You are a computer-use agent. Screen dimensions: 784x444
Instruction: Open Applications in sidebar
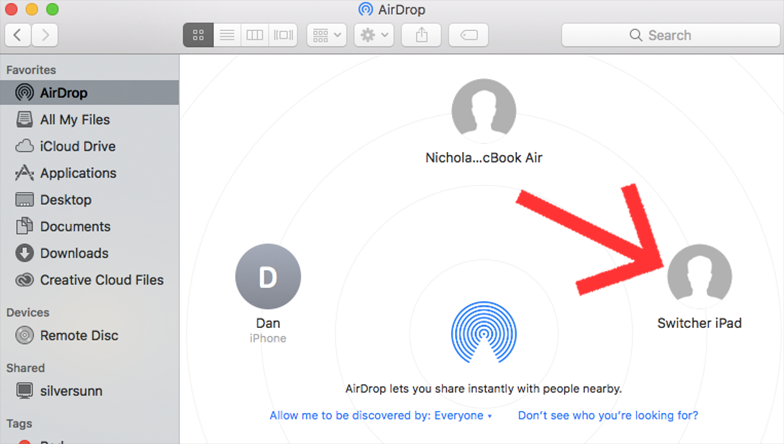pyautogui.click(x=78, y=173)
